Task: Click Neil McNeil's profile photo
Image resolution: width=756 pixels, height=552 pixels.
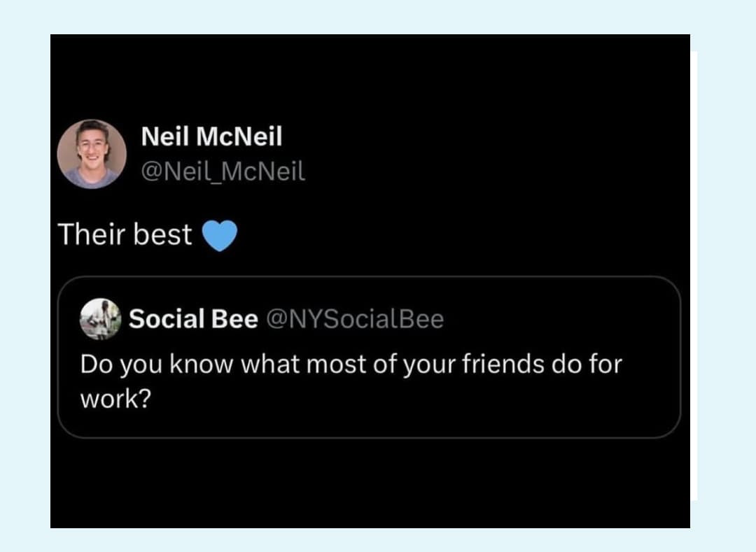Action: click(92, 154)
